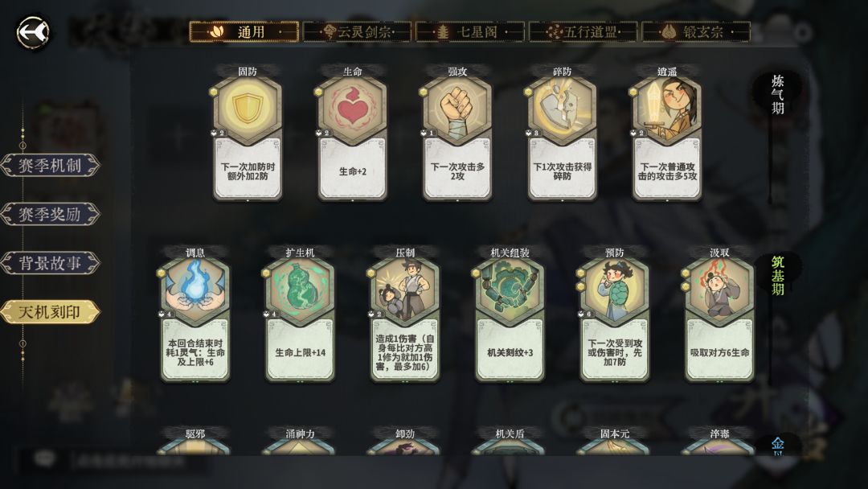Click the back arrow icon
The image size is (868, 489).
tap(33, 33)
